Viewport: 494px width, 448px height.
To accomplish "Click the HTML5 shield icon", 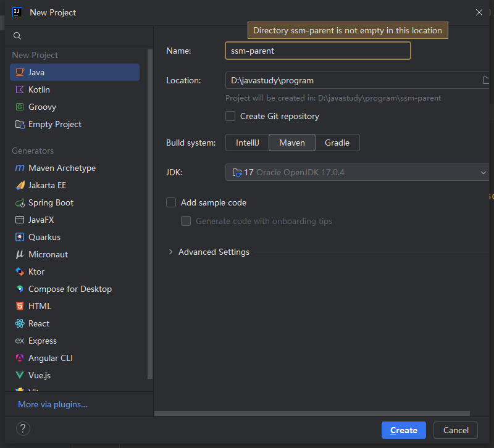I will point(20,306).
